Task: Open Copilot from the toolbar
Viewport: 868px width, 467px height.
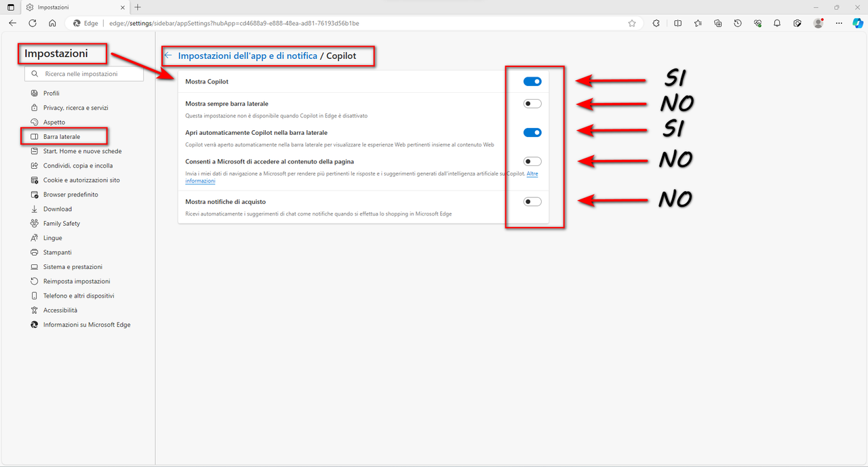Action: (858, 23)
